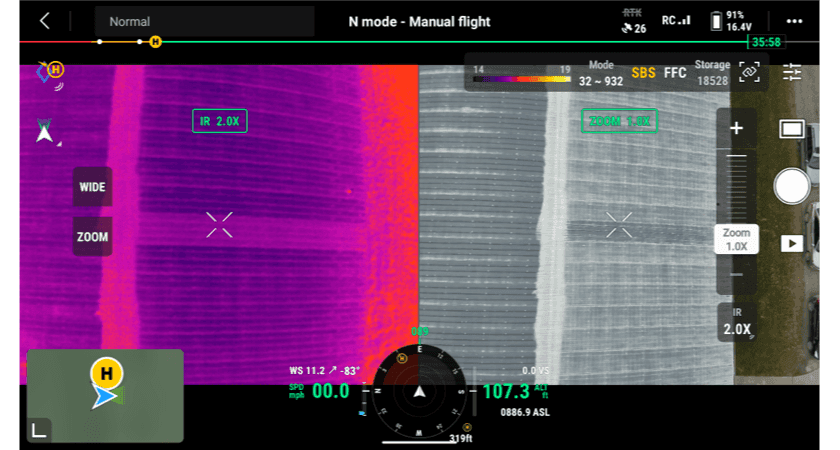The height and width of the screenshot is (450, 840).
Task: Switch to the WIDE camera view
Action: click(92, 187)
